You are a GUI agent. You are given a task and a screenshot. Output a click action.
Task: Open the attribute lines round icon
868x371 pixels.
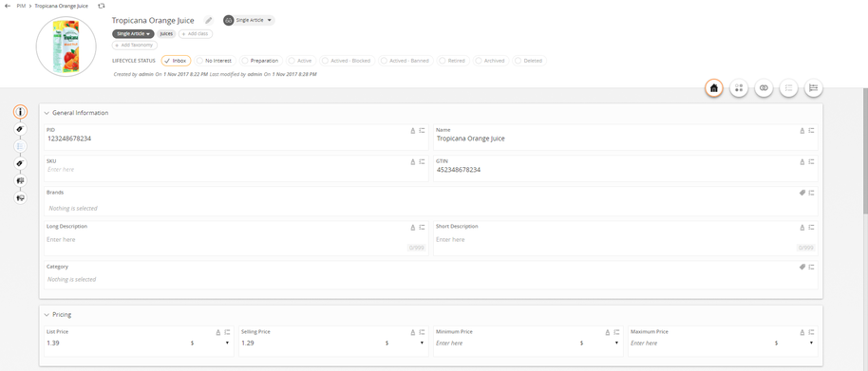tap(813, 88)
